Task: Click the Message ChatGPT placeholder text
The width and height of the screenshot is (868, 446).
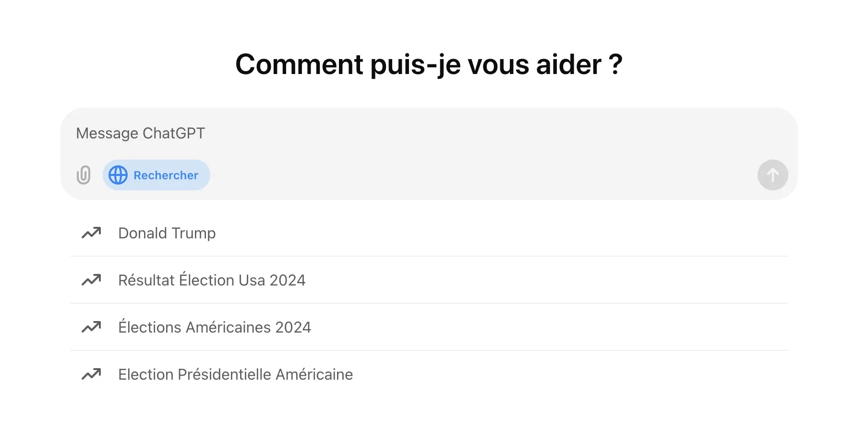Action: 141,133
